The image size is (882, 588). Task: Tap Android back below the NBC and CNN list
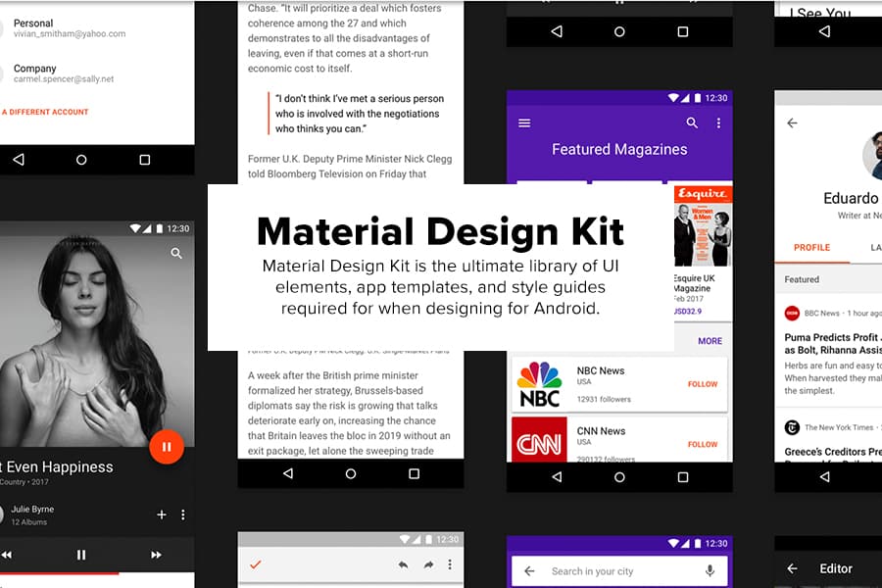click(557, 477)
